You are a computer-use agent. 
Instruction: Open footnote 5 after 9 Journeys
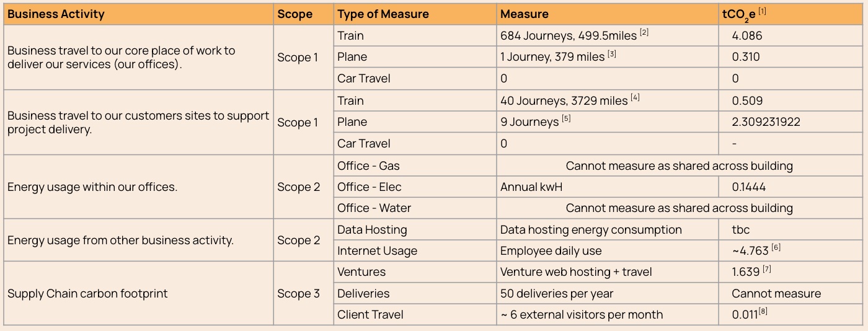566,119
